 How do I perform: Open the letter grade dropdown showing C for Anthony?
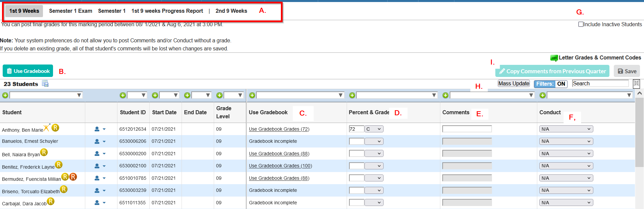click(374, 129)
